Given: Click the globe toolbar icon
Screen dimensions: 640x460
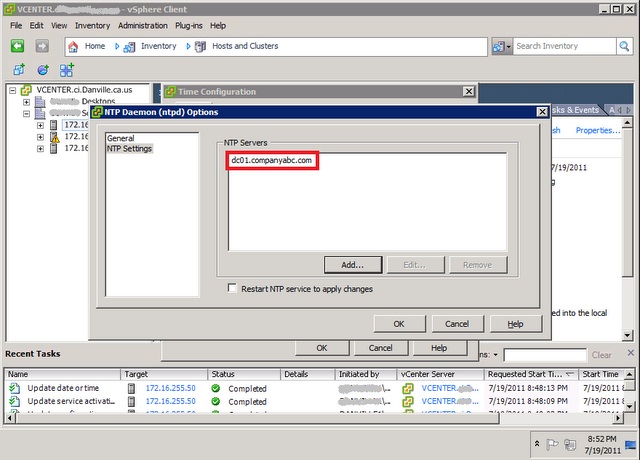Looking at the screenshot, I should tap(43, 70).
